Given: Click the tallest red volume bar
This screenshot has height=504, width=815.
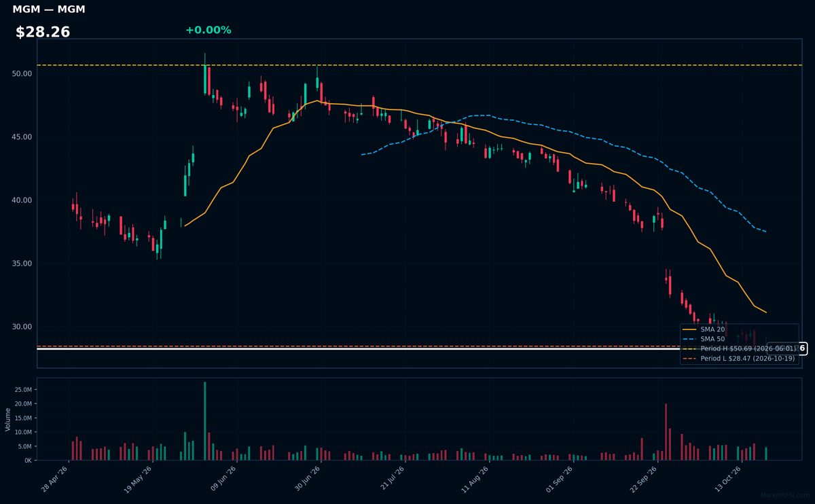Looking at the screenshot, I should [666, 432].
